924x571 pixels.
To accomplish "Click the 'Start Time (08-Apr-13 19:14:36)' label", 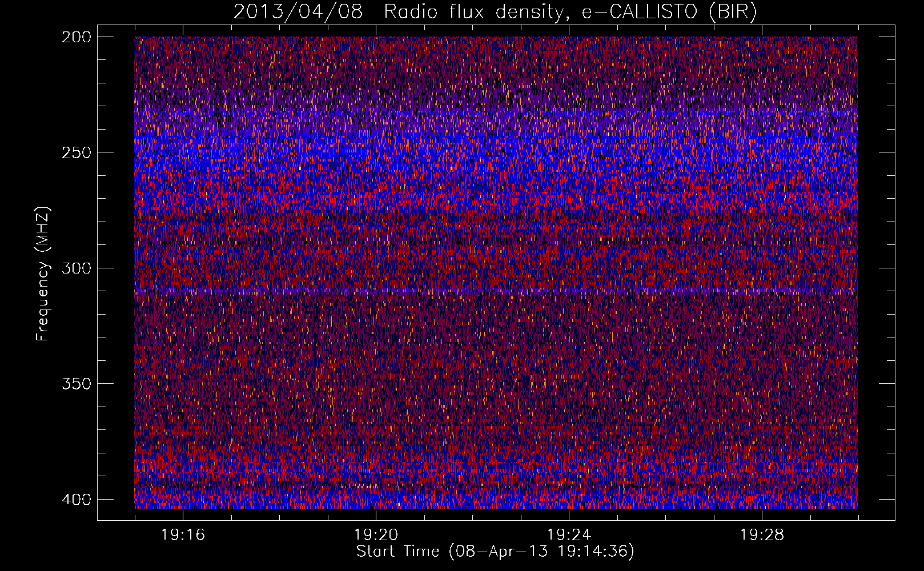I will click(495, 552).
